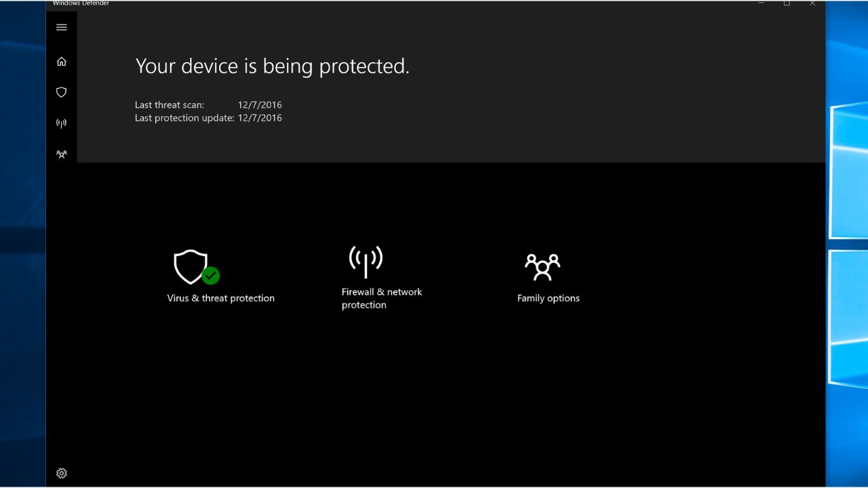Maximize the Windows Defender window
This screenshot has height=488, width=868.
point(787,3)
